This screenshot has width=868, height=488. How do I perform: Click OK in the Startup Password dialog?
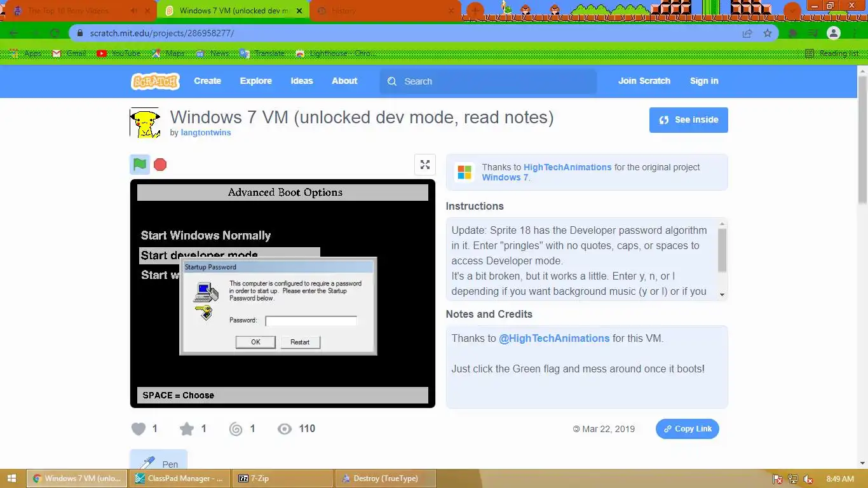click(x=255, y=342)
